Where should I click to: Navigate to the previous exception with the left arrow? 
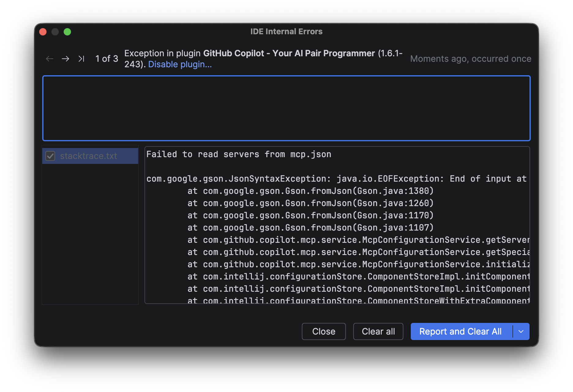coord(50,59)
